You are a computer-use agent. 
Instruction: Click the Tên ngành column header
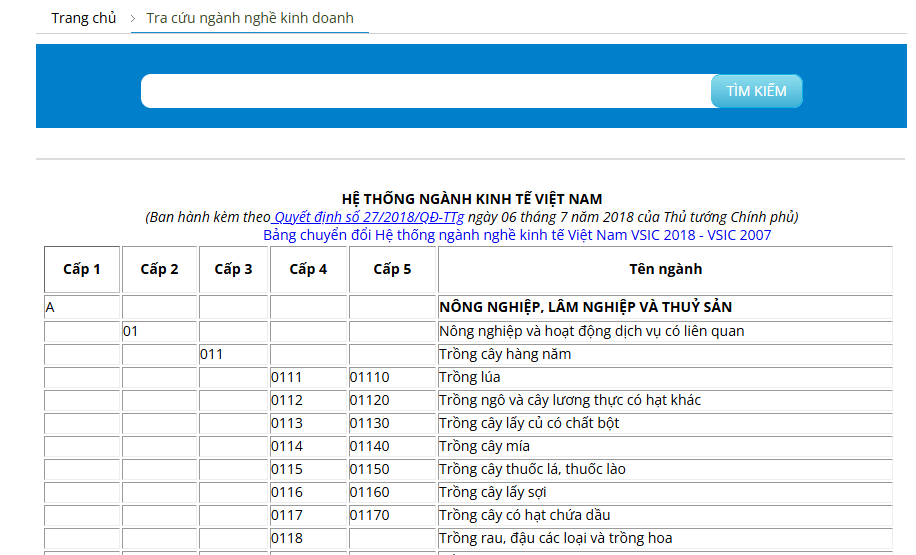pyautogui.click(x=665, y=269)
